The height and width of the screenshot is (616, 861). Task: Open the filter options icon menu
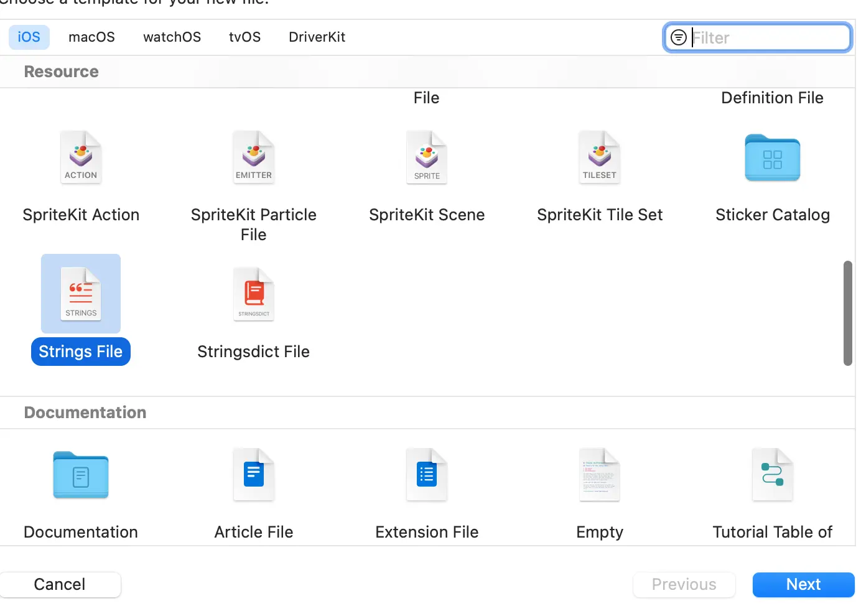click(x=679, y=38)
